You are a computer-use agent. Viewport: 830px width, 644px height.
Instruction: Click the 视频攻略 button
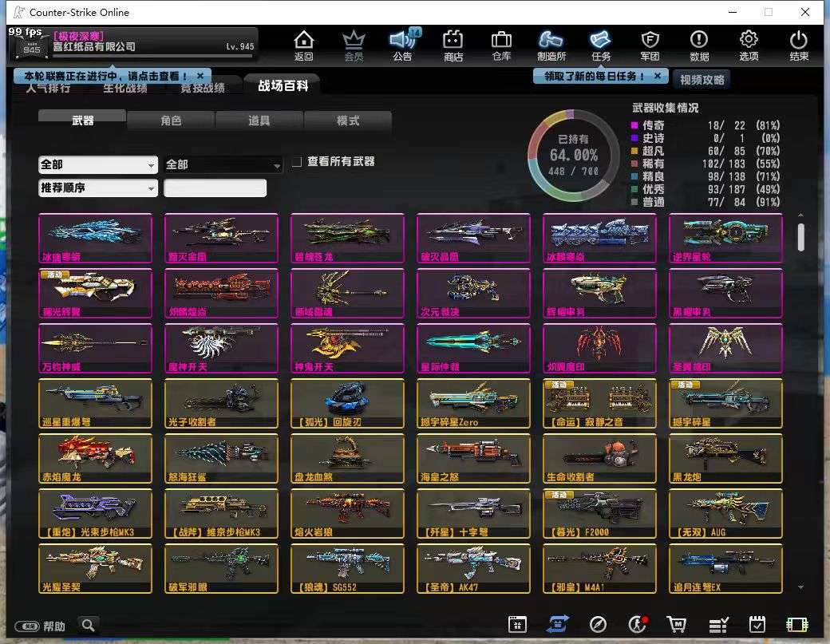(x=702, y=80)
